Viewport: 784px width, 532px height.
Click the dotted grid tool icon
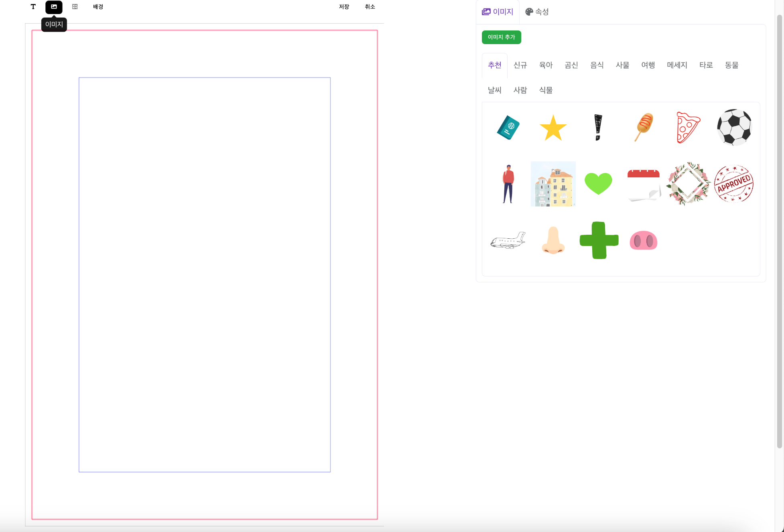tap(75, 7)
